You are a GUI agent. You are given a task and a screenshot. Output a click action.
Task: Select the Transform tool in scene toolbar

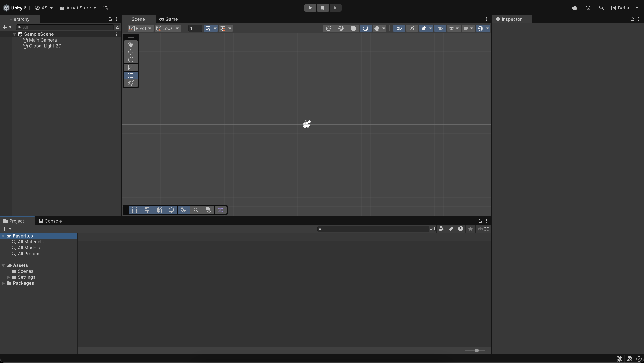click(x=131, y=83)
